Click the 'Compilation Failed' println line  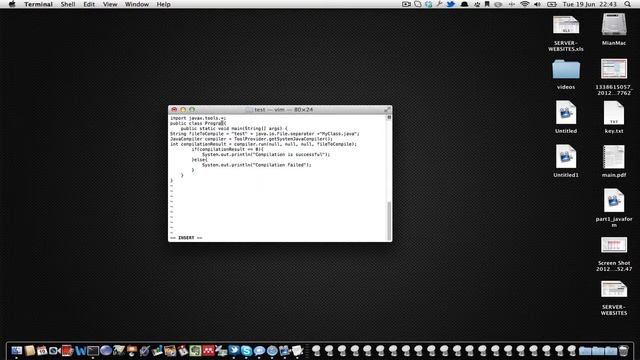[256, 165]
